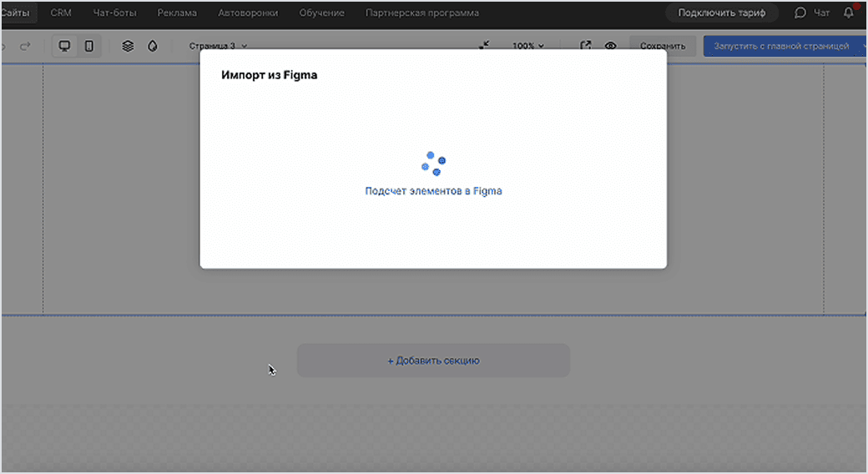Click the Добавить секцию button
The width and height of the screenshot is (868, 474).
433,361
